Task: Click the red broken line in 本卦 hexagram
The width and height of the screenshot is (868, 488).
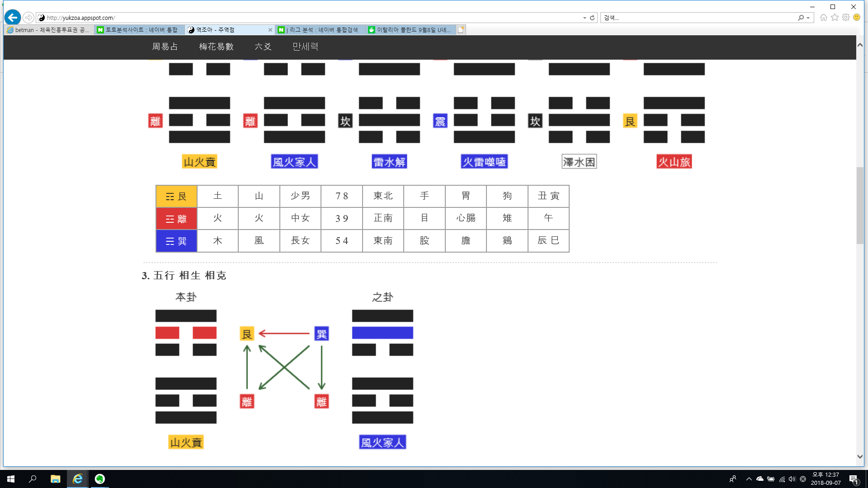Action: [x=186, y=333]
